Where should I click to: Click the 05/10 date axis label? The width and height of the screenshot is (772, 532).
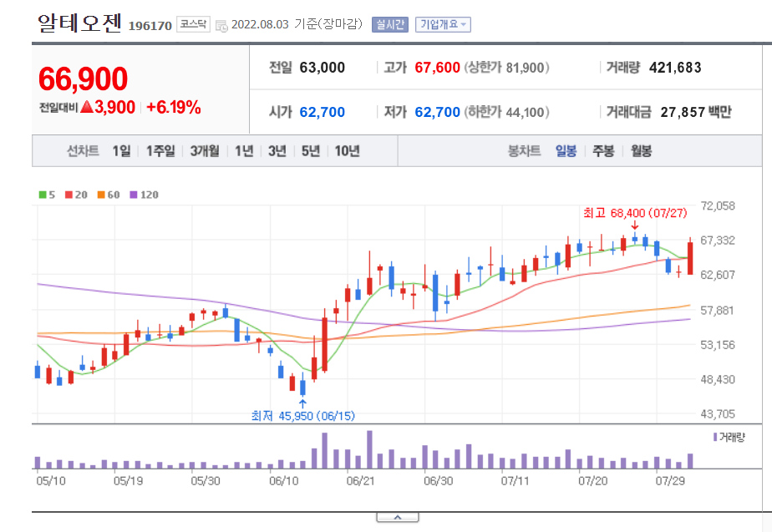pyautogui.click(x=51, y=481)
